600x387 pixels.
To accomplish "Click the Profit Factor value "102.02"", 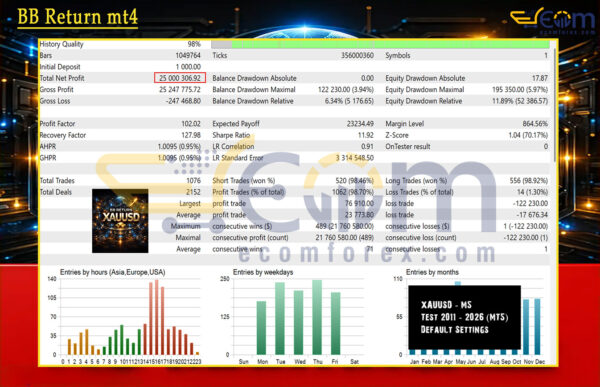I will (x=191, y=124).
